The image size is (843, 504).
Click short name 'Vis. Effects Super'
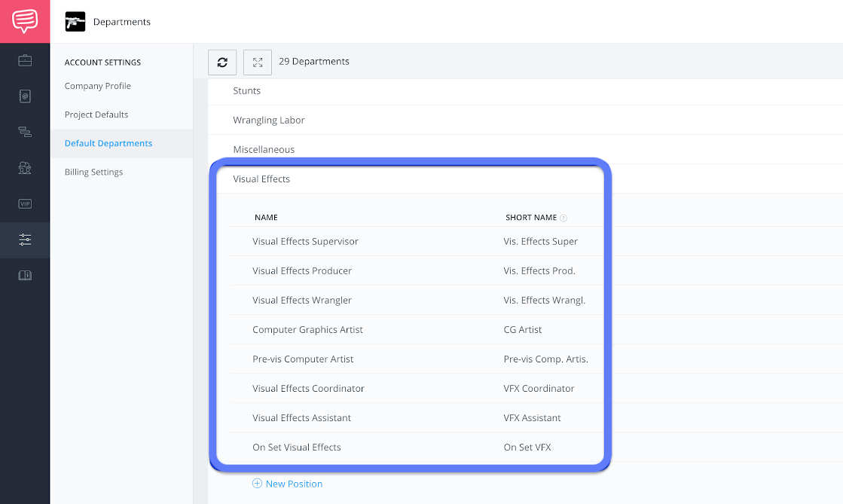[540, 242]
